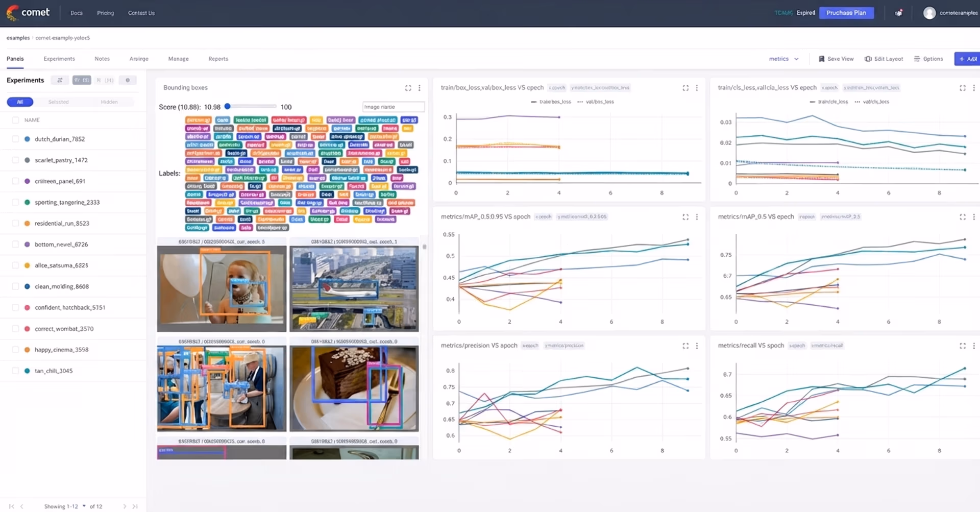Open the notifications icon in top bar

(898, 13)
